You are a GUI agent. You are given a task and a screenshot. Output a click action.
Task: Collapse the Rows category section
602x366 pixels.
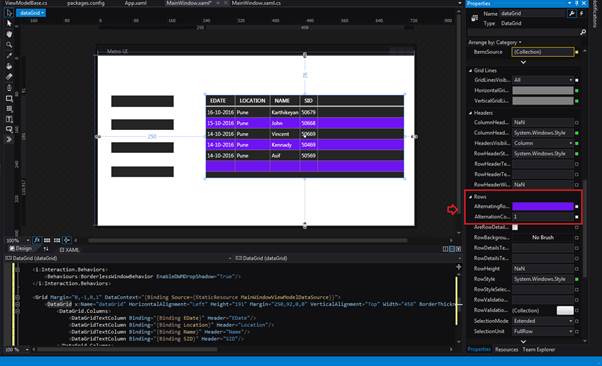tap(471, 197)
